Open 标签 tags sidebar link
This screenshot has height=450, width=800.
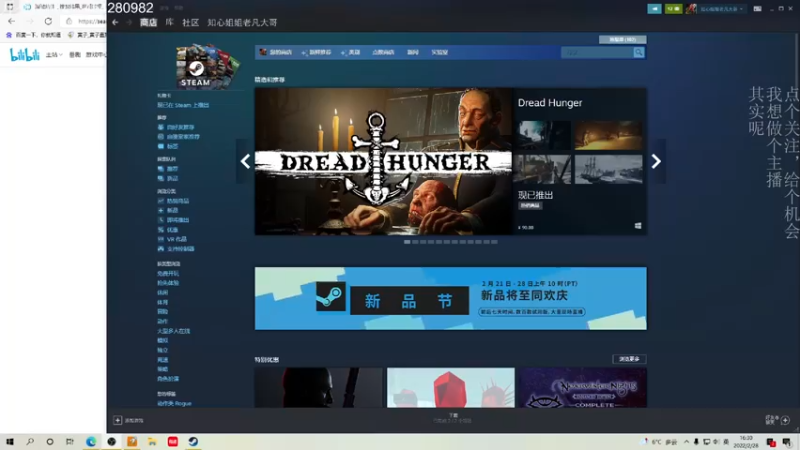tap(168, 146)
